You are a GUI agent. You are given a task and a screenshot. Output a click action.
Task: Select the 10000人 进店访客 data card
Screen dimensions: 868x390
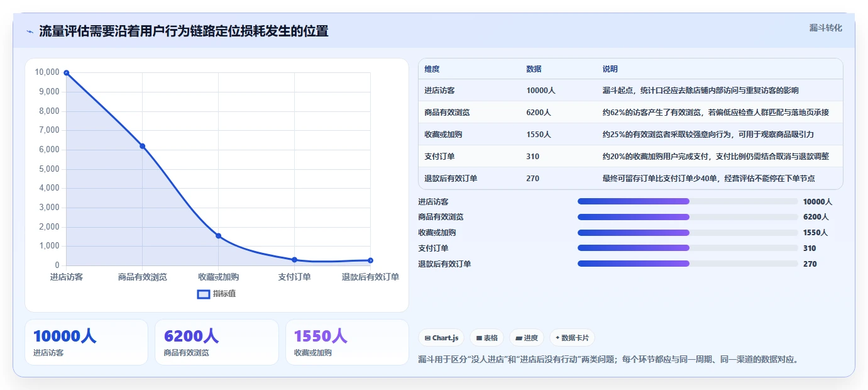pos(86,342)
